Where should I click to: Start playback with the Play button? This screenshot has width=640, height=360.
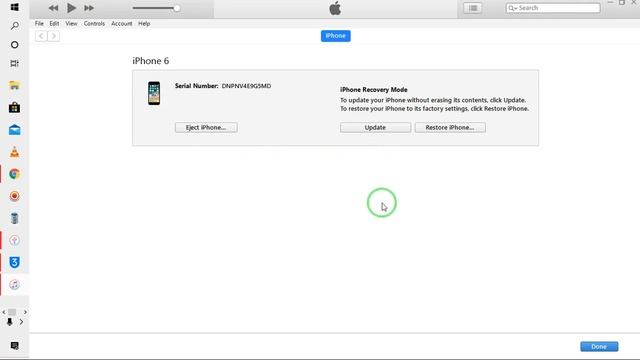(x=71, y=8)
